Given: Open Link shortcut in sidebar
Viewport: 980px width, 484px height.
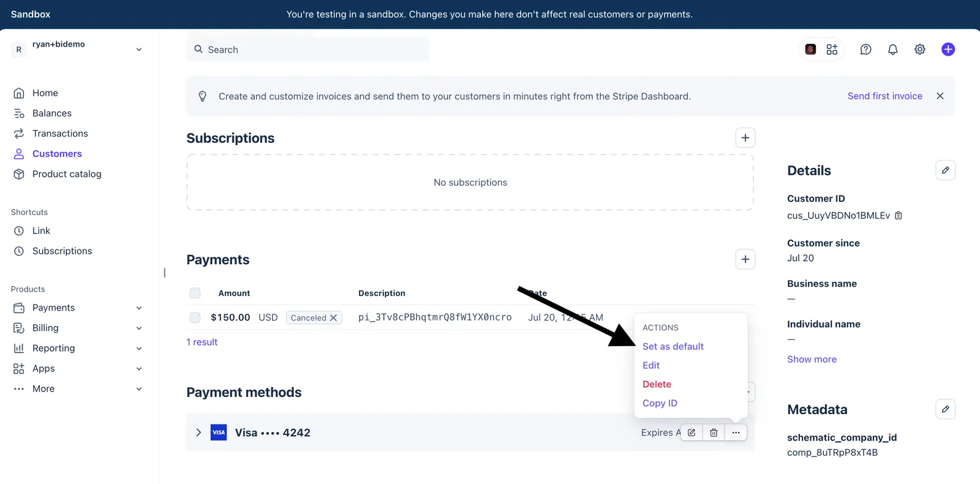Looking at the screenshot, I should coord(41,231).
